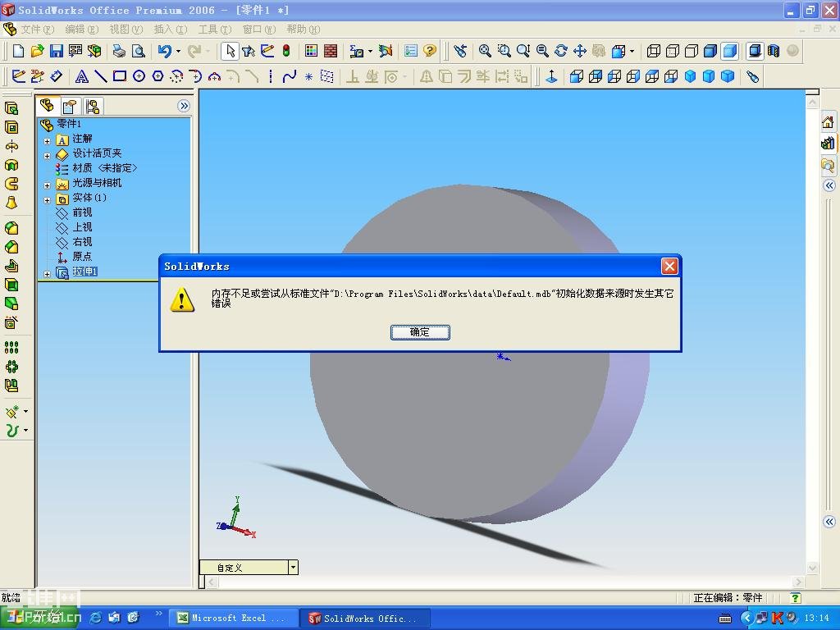This screenshot has width=840, height=630.
Task: Click the New document icon
Action: pos(18,51)
